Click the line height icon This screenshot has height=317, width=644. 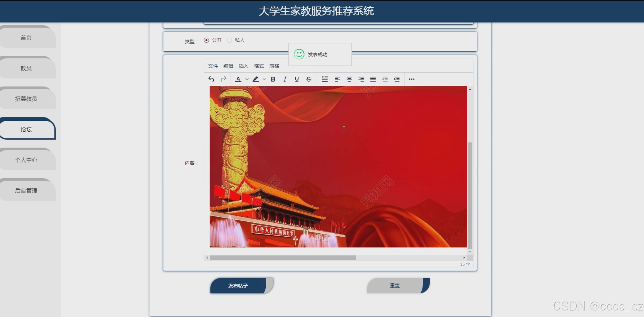click(x=325, y=79)
